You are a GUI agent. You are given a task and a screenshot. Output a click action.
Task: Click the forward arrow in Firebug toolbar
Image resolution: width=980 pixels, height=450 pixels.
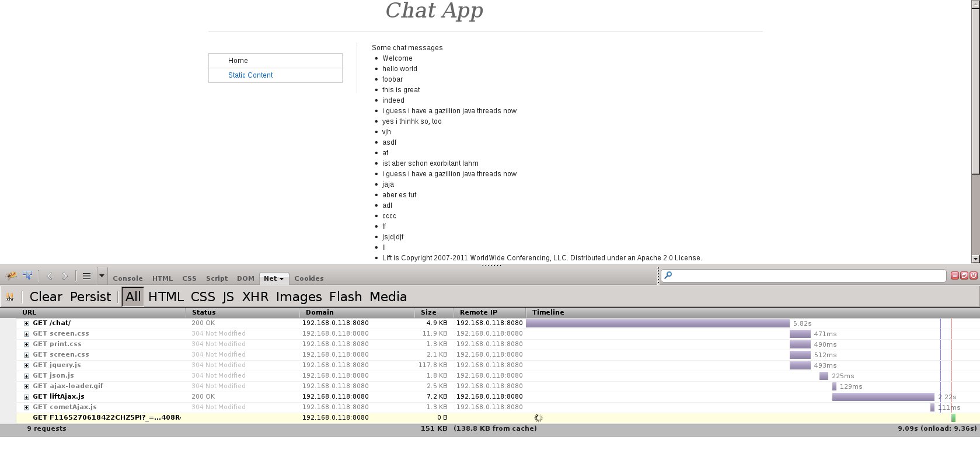[65, 277]
